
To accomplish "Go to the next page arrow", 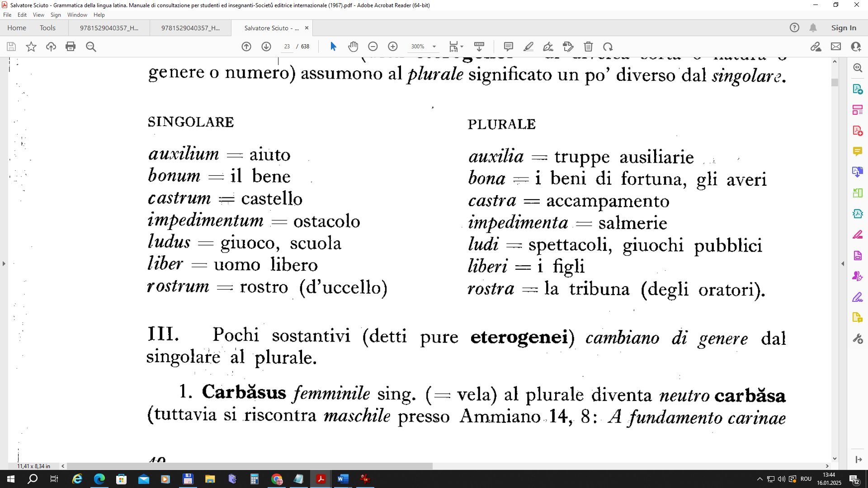I will click(x=266, y=47).
